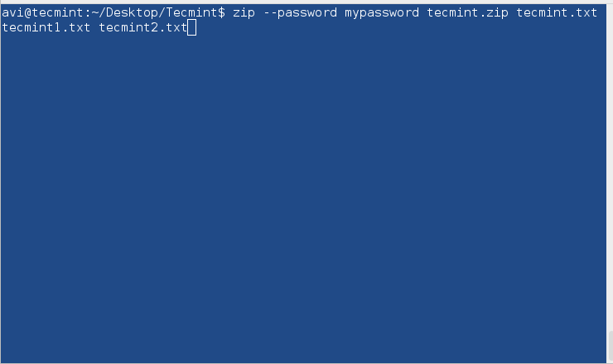Click the tecmint1.txt file name
The width and height of the screenshot is (613, 364).
coord(46,29)
